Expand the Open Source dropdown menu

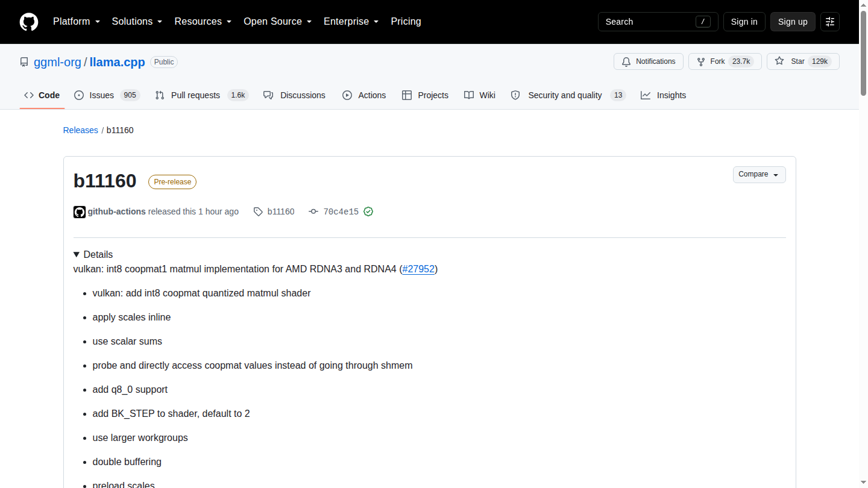tap(278, 22)
